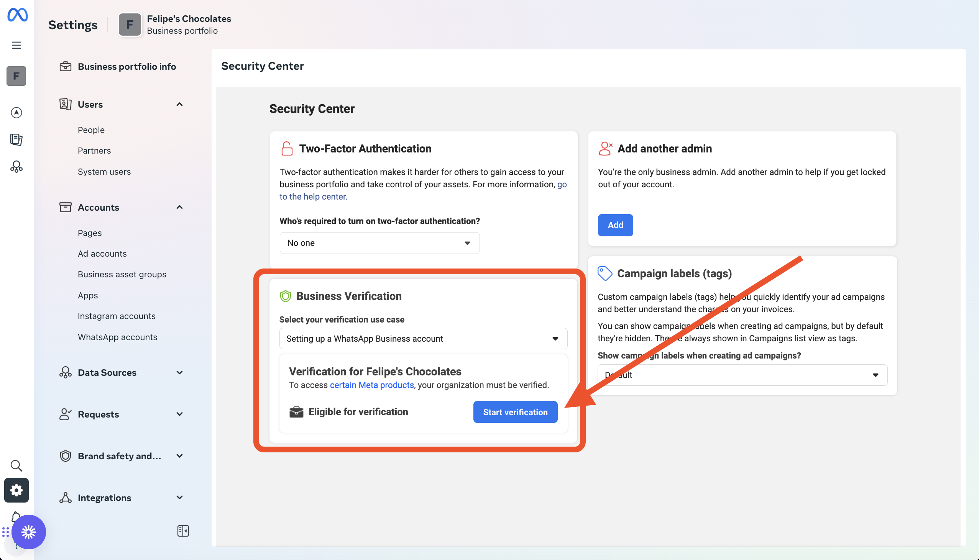Expand the Requests chevron
979x560 pixels.
coord(179,414)
